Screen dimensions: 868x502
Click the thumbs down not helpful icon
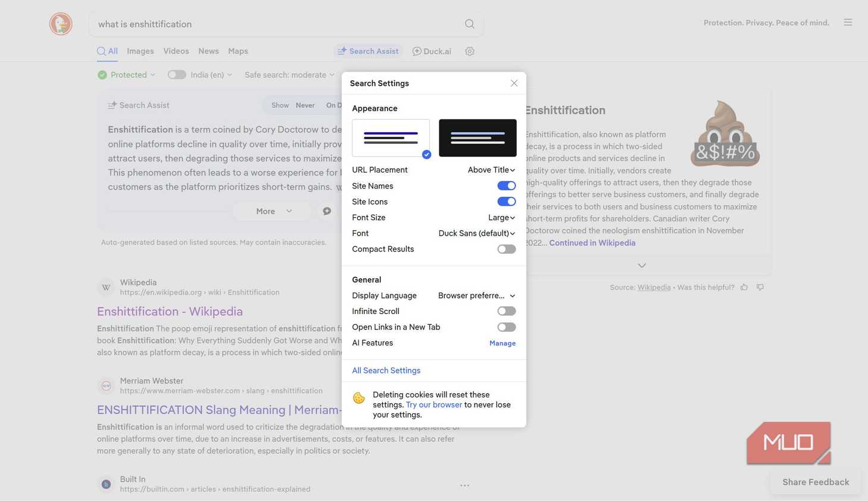(760, 287)
